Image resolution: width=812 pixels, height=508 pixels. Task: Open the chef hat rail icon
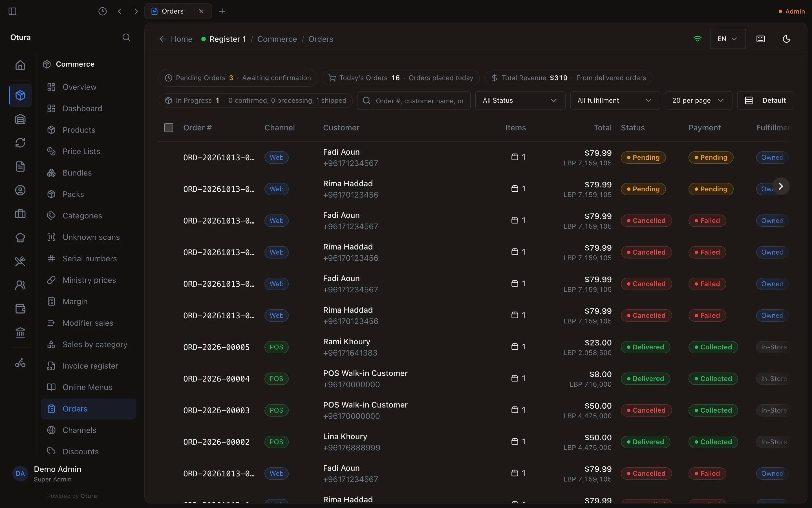pos(20,238)
